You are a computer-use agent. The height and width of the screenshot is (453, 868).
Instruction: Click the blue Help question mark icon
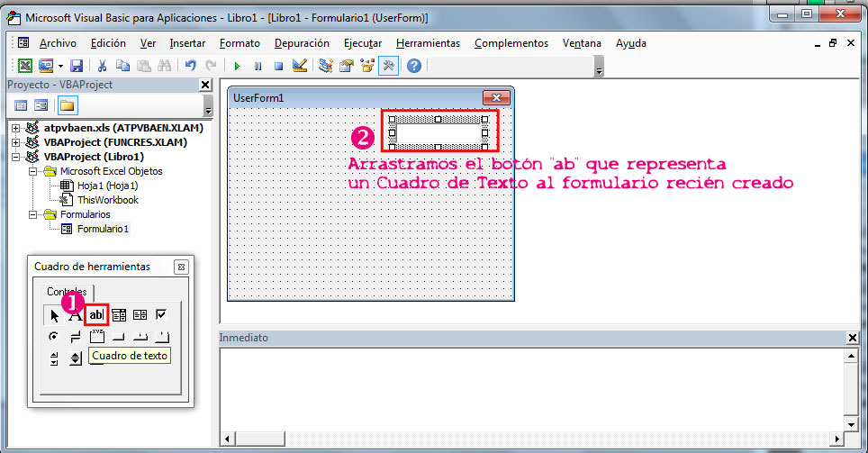(414, 66)
